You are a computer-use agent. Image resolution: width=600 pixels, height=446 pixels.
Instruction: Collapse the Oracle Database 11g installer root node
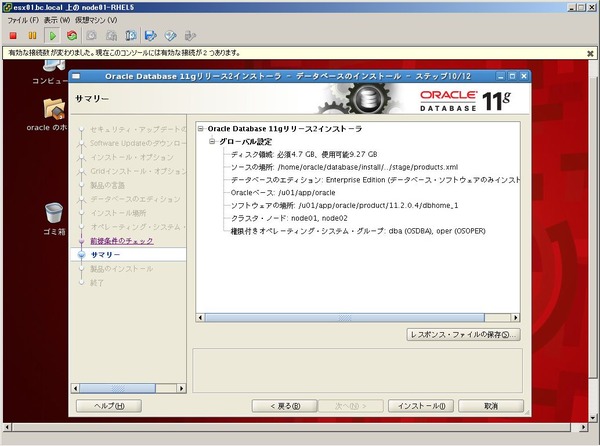(201, 129)
